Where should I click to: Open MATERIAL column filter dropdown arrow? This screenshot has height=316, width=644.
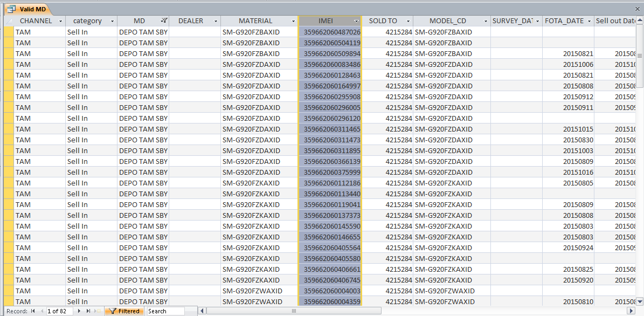(293, 21)
